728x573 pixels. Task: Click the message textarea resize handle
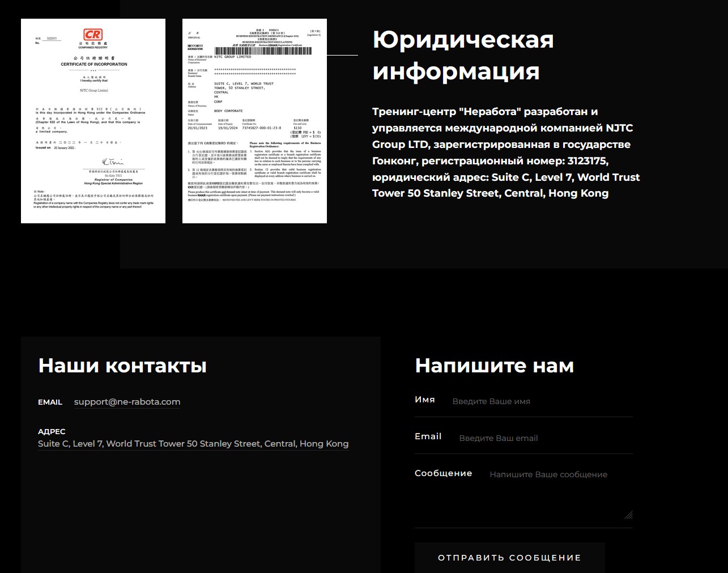click(x=628, y=515)
